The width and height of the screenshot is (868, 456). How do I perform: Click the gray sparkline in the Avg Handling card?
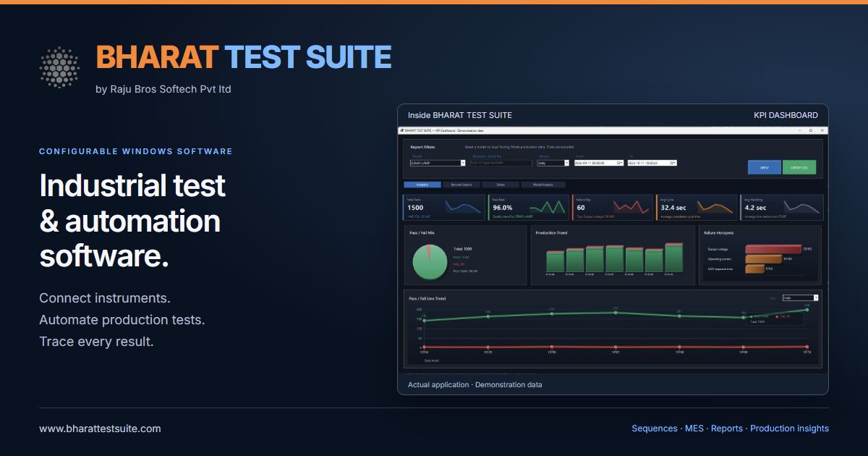point(801,208)
